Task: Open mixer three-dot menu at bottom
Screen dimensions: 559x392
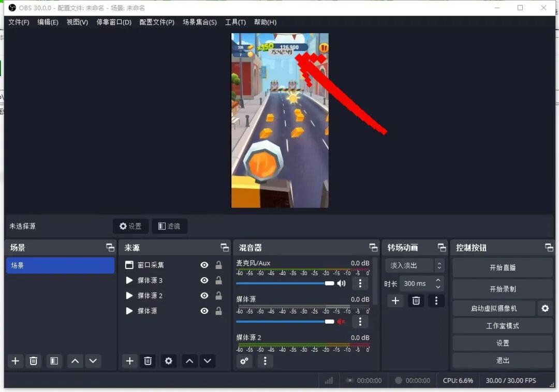Action: click(265, 361)
